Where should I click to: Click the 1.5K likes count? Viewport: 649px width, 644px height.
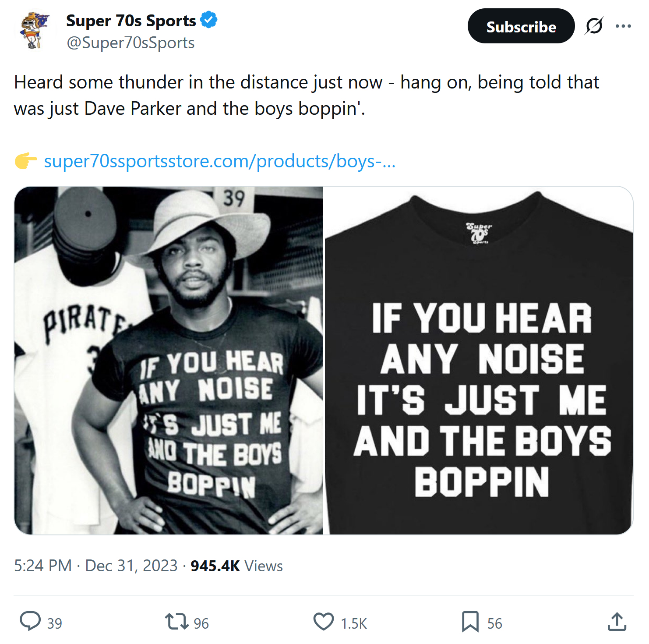354,623
